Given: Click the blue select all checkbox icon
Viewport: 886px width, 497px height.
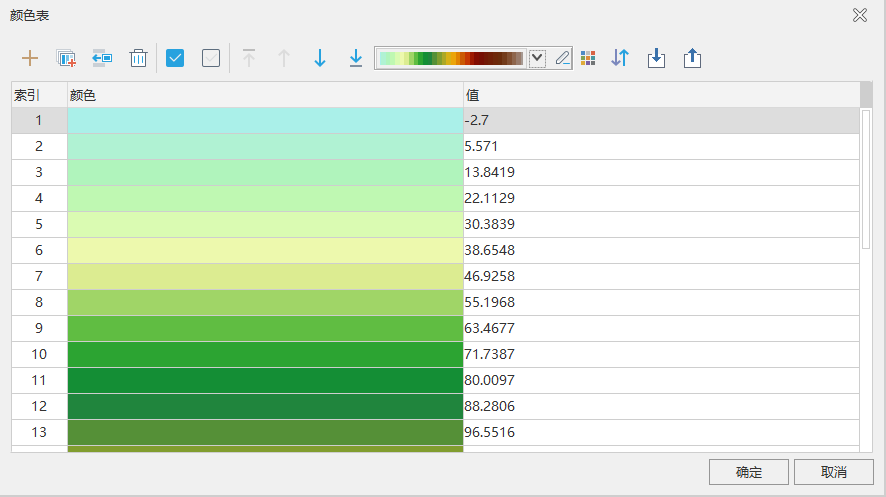Looking at the screenshot, I should (175, 58).
